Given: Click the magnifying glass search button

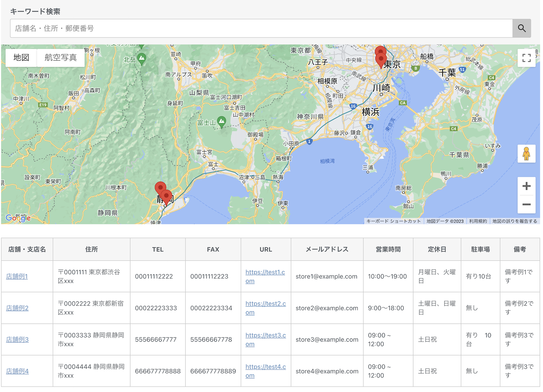Looking at the screenshot, I should click(521, 28).
